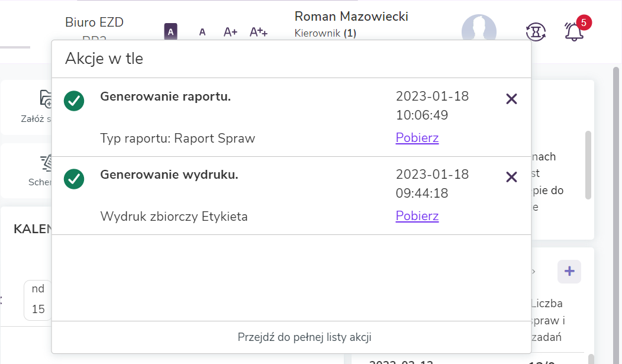
Task: Open the Roman Mazowiecki user menu
Action: [x=351, y=17]
